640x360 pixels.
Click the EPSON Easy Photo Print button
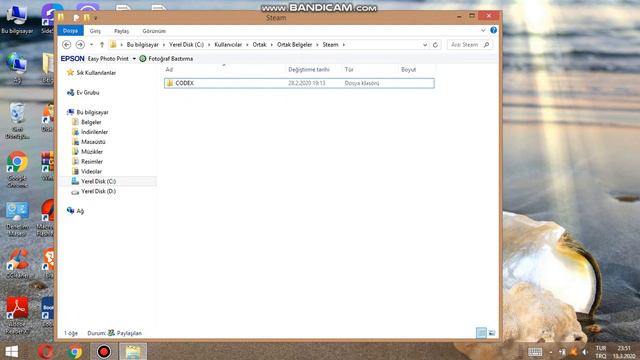(x=95, y=59)
